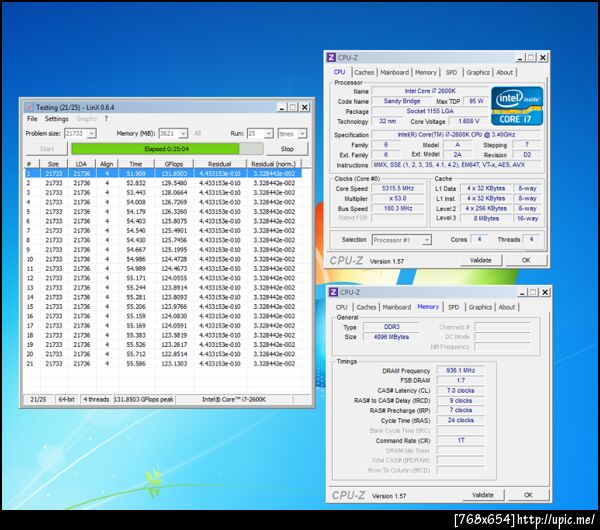Screen dimensions: 600x530
Task: Switch to Caches tab in lower CPU-Z window
Action: click(x=366, y=307)
